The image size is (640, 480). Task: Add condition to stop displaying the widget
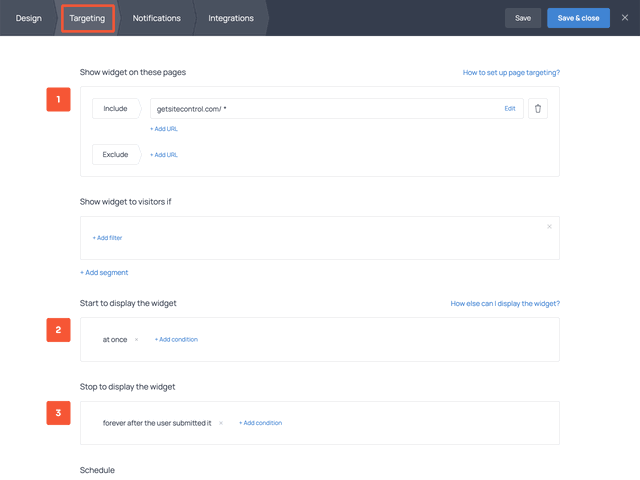coord(260,423)
